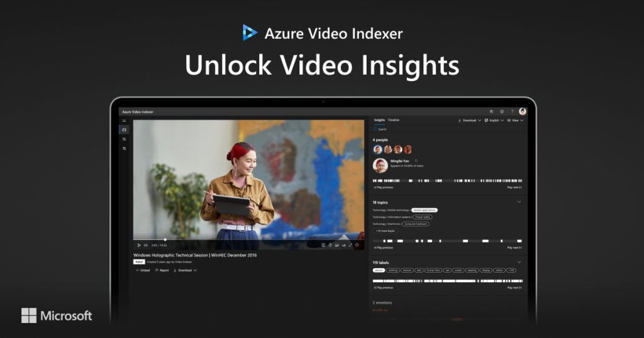Open the playback speed clock icon
The height and width of the screenshot is (338, 644).
coord(330,245)
